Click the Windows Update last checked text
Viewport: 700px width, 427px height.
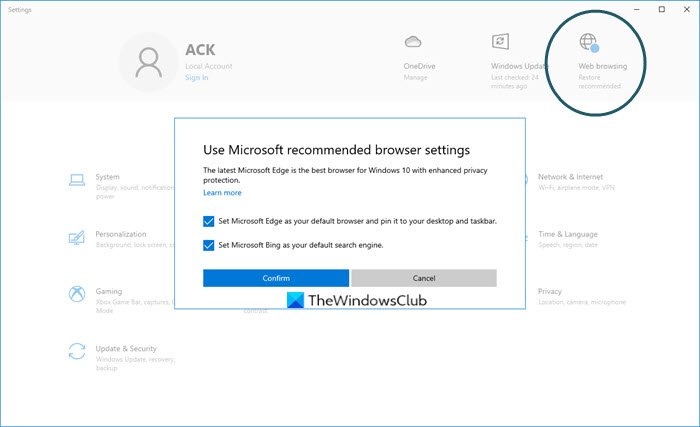tap(515, 82)
